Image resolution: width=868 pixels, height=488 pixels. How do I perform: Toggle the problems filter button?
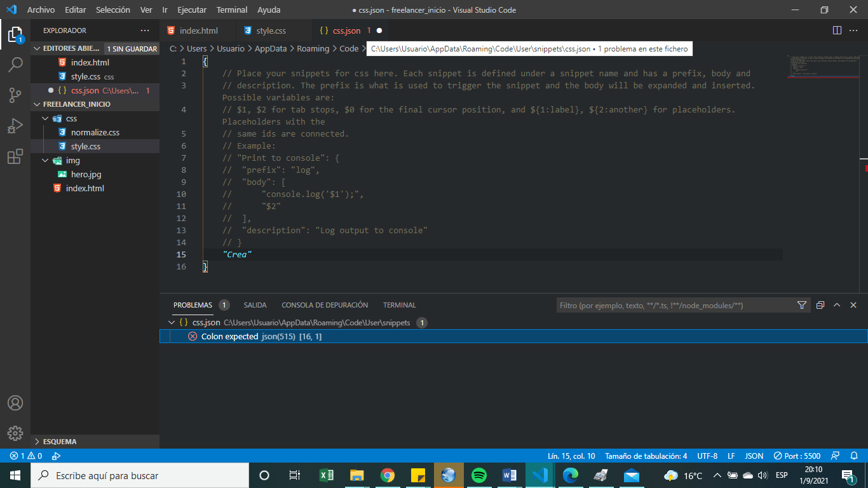pyautogui.click(x=802, y=305)
